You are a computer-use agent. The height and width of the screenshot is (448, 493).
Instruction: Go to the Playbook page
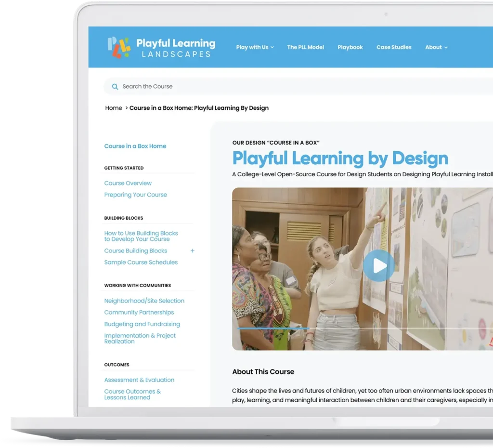pos(350,47)
